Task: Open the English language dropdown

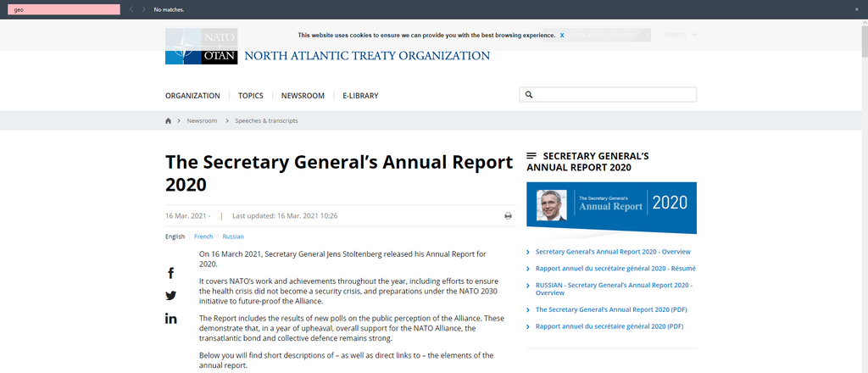Action: pyautogui.click(x=681, y=35)
